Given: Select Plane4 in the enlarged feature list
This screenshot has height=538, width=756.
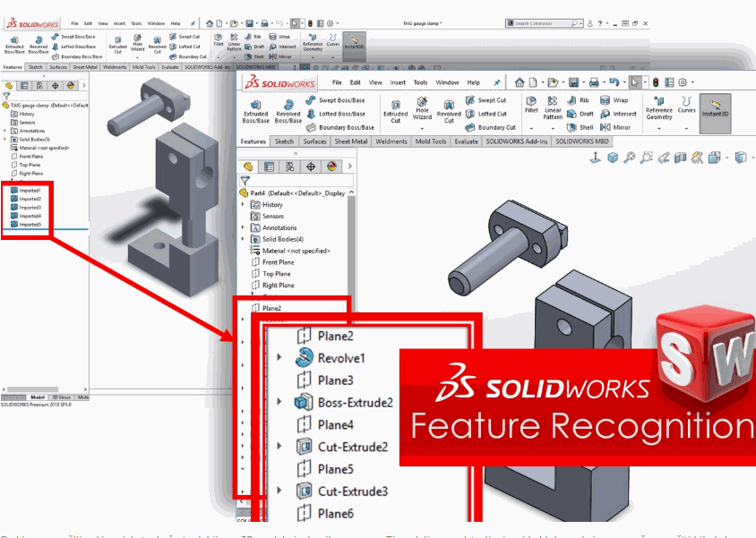Looking at the screenshot, I should point(325,424).
